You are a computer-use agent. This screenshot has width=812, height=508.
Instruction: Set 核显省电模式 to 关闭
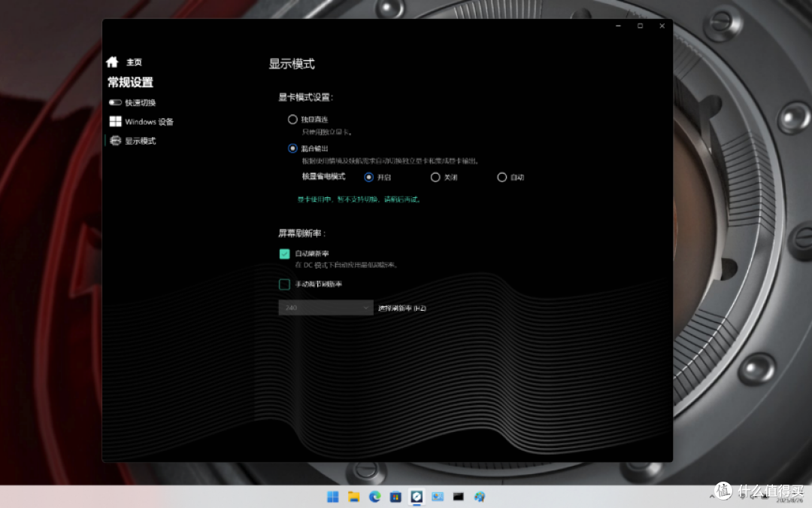coord(435,178)
